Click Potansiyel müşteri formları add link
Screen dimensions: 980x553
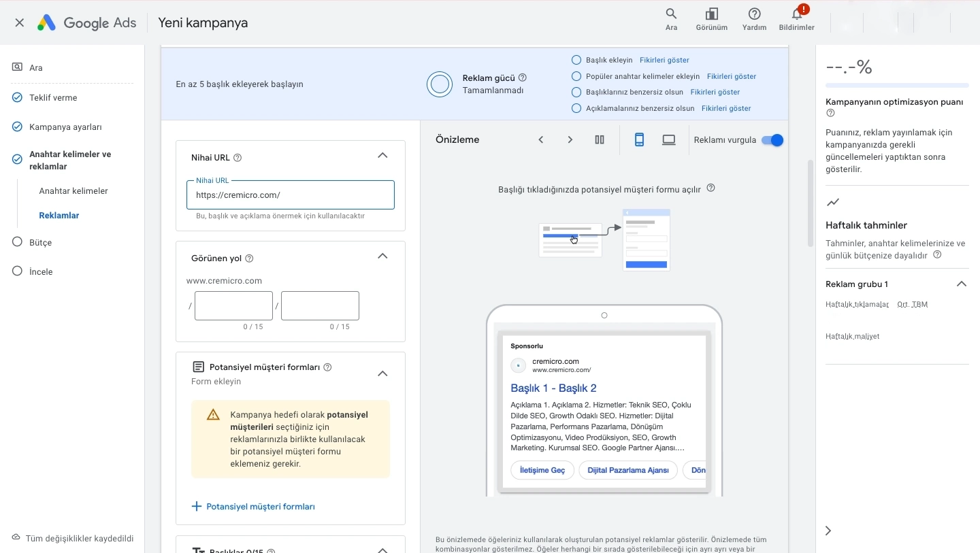pos(261,507)
